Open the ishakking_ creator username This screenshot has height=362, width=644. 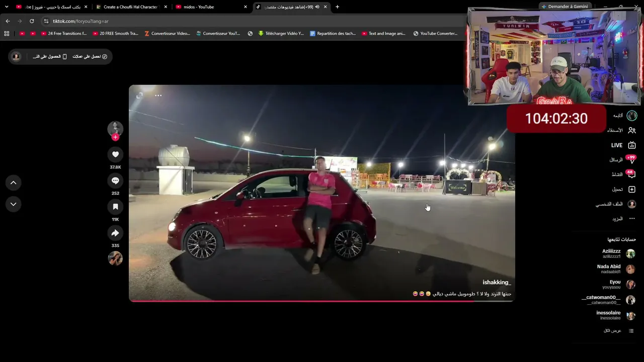(x=497, y=283)
